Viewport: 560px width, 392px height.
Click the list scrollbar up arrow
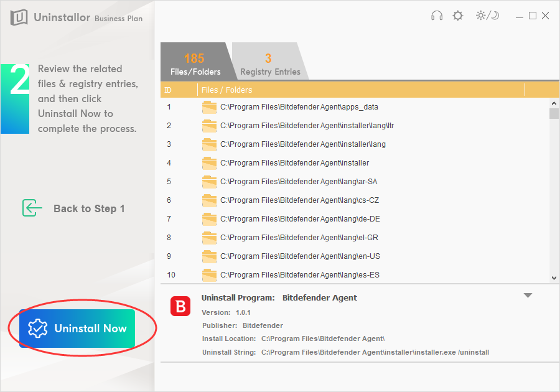pos(554,103)
